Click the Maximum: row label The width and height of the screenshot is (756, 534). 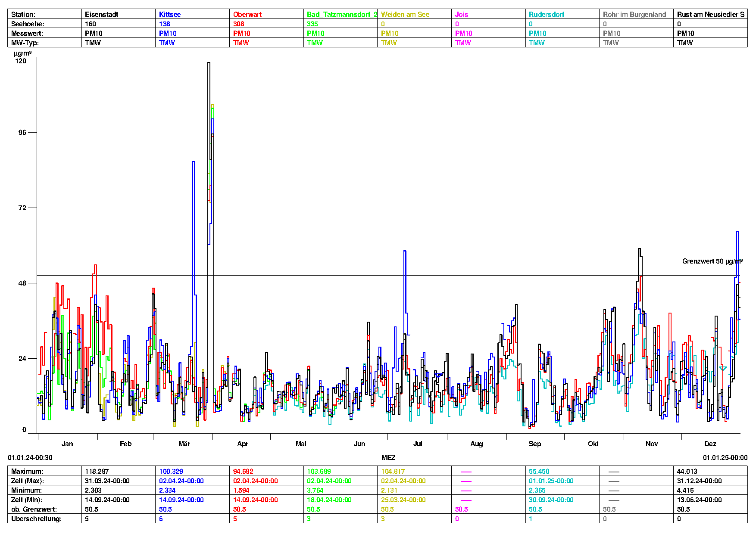click(x=27, y=471)
